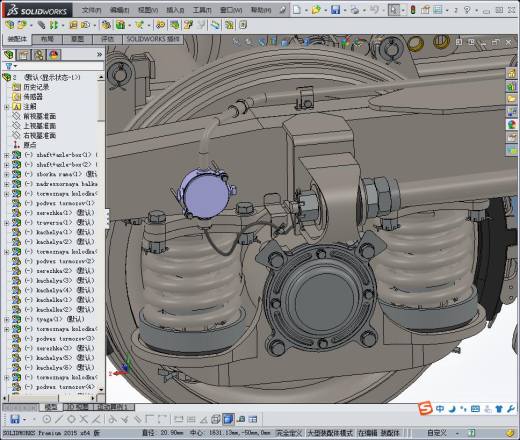
Task: Click the Insert Components icon in assembly toolbar
Action: click(10, 25)
